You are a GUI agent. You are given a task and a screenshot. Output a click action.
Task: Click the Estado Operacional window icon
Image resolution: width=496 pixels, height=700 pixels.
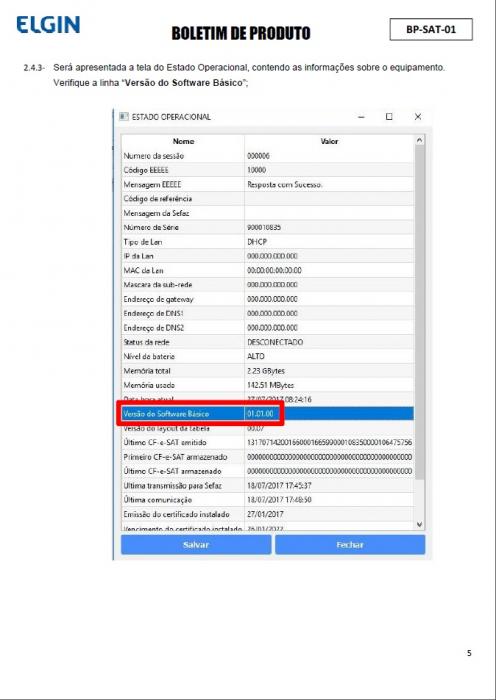124,117
